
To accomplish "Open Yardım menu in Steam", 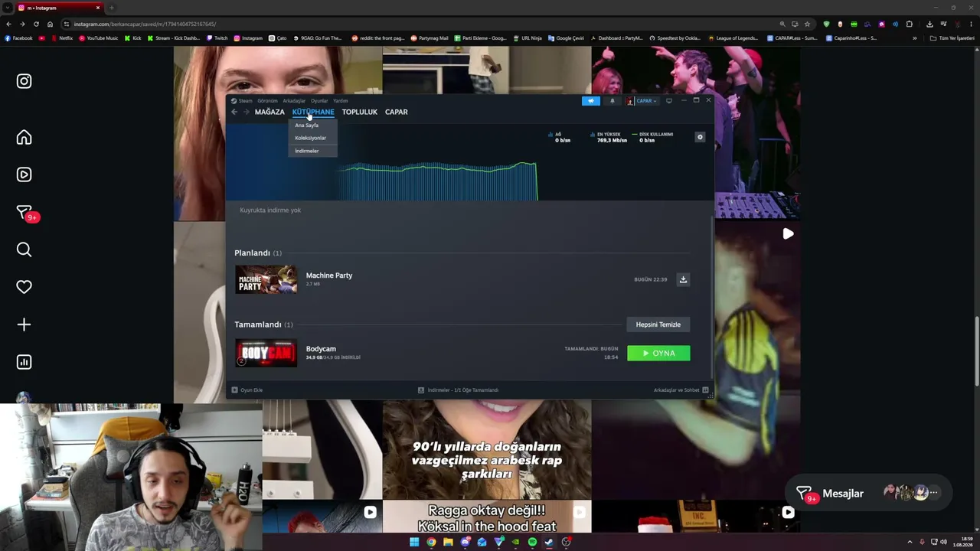I will point(340,101).
